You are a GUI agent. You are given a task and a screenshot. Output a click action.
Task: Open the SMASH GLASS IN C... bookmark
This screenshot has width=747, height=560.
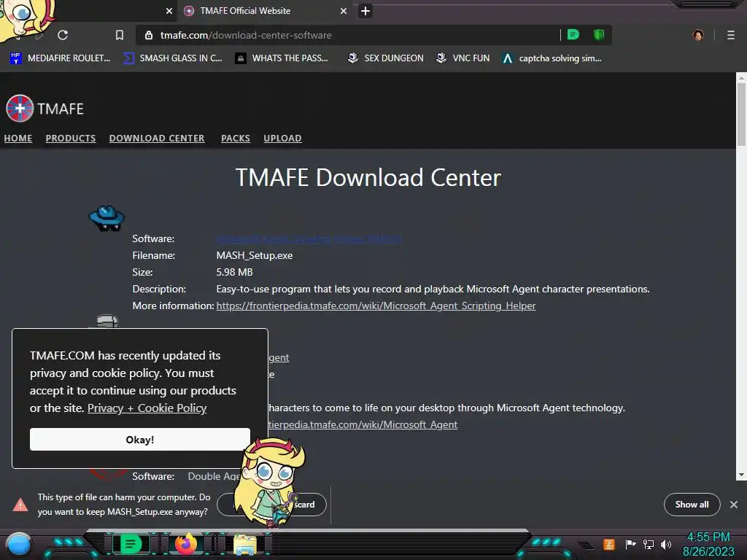(173, 58)
